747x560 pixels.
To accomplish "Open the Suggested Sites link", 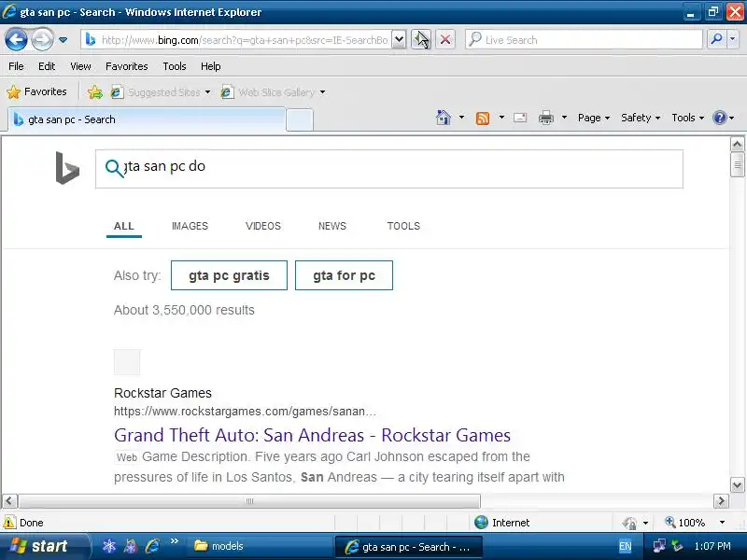I will 157,91.
